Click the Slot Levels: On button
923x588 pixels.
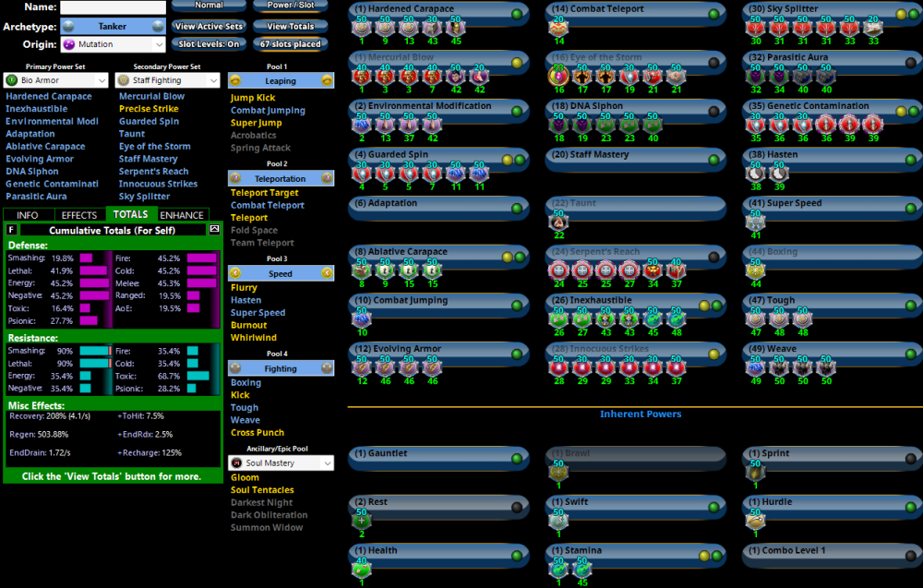[x=210, y=44]
